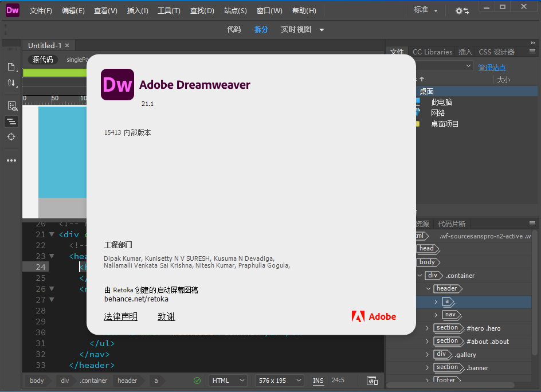This screenshot has height=392, width=541.
Task: Collapse the header node in the DOM tree
Action: [428, 288]
